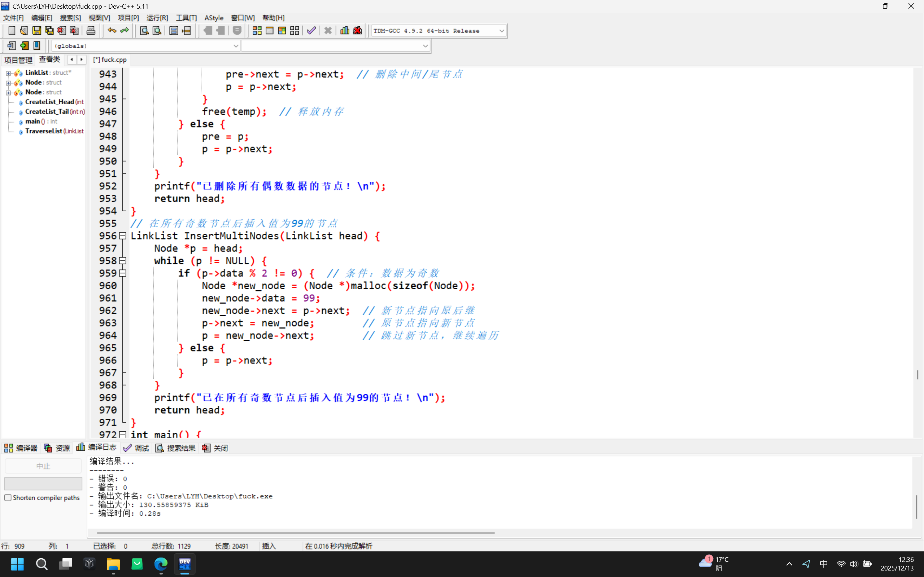The height and width of the screenshot is (577, 924).
Task: Click the Compile icon with colored squares
Action: [257, 31]
